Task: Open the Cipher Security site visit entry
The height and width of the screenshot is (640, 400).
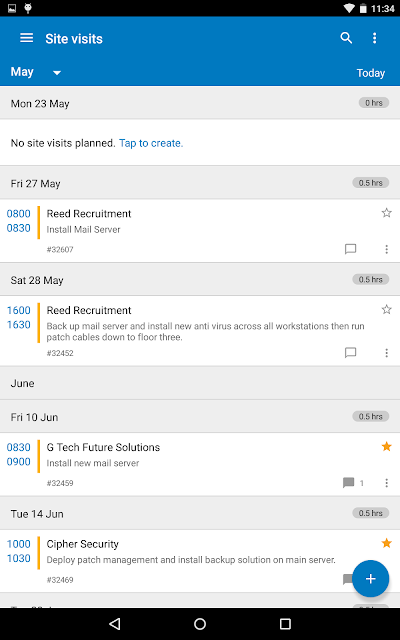Action: (x=200, y=561)
